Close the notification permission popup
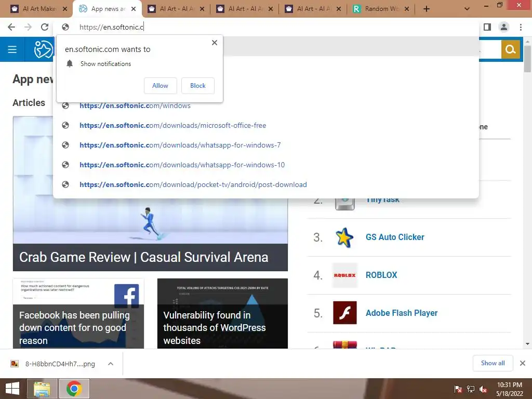This screenshot has height=399, width=532. (215, 43)
